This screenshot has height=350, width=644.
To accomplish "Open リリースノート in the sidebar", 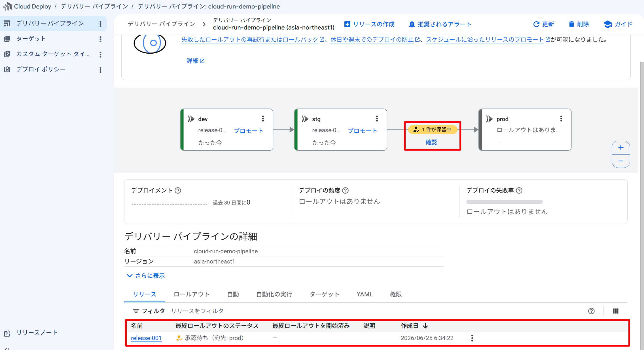I will point(37,332).
